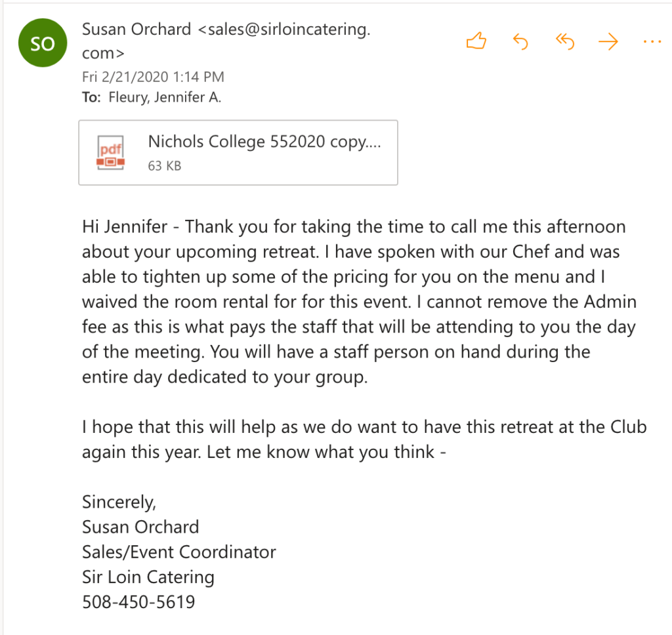Click the sender name Susan Orchard
The image size is (672, 635).
136,30
